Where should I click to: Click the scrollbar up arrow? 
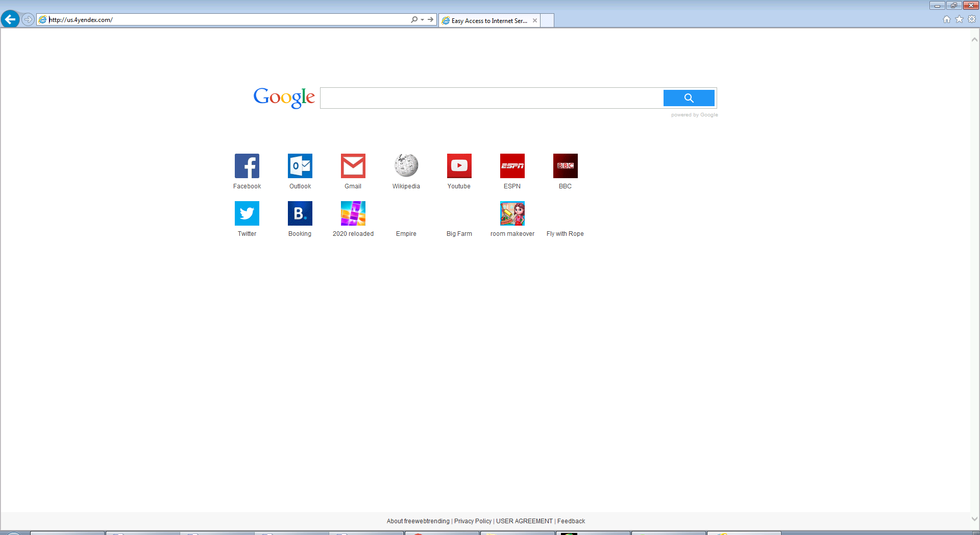click(x=974, y=40)
